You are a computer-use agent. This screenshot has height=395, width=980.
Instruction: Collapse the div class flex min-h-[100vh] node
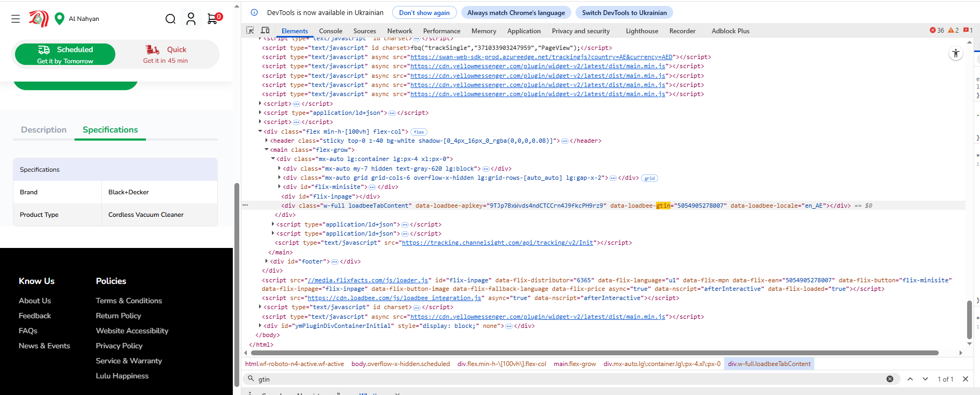(x=260, y=131)
